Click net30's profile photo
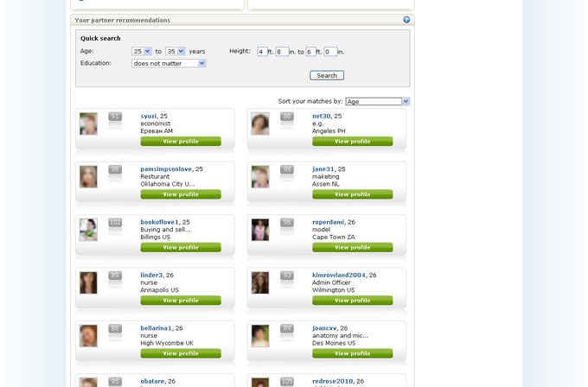Screen dimensions: 588x387 pos(260,124)
